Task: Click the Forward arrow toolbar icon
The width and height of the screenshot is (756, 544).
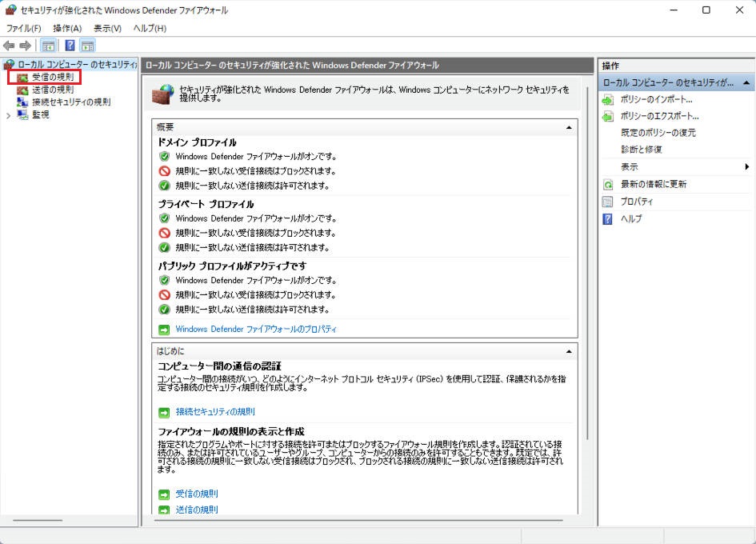Action: pos(25,46)
